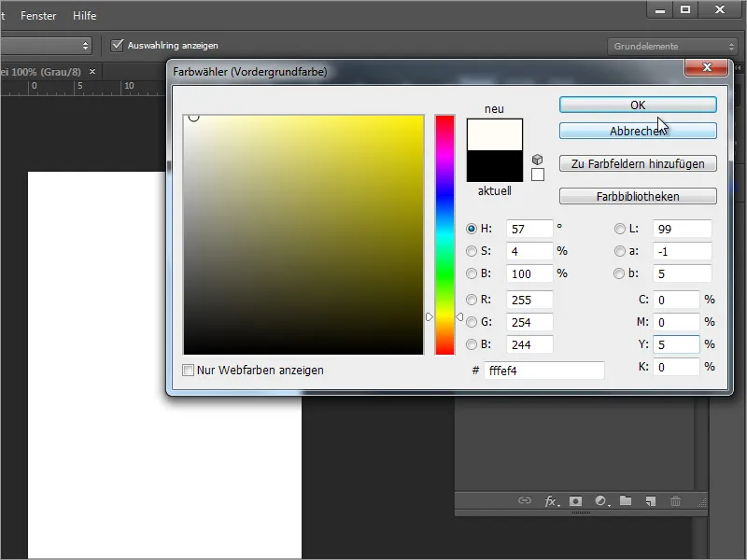Click the Create new layer icon
This screenshot has width=747, height=560.
click(x=651, y=501)
